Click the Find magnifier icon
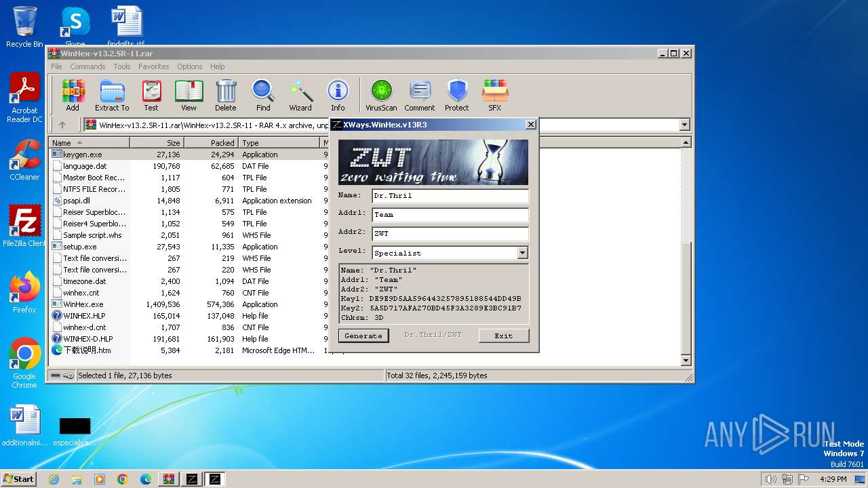 [263, 95]
